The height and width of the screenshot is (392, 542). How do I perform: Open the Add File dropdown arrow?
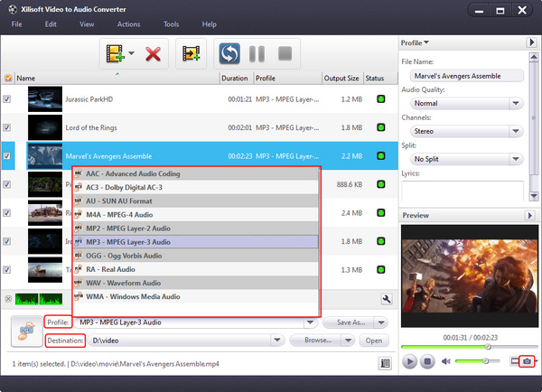131,53
